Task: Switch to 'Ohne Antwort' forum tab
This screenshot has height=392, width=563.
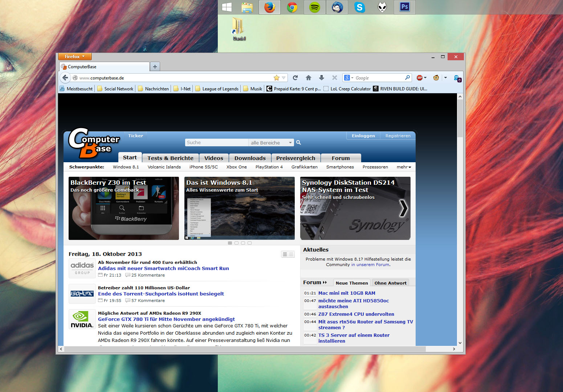Action: coord(390,283)
